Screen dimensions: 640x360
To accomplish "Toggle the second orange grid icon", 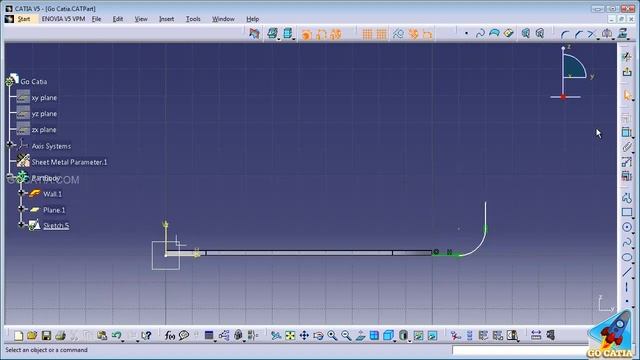I will pos(382,34).
